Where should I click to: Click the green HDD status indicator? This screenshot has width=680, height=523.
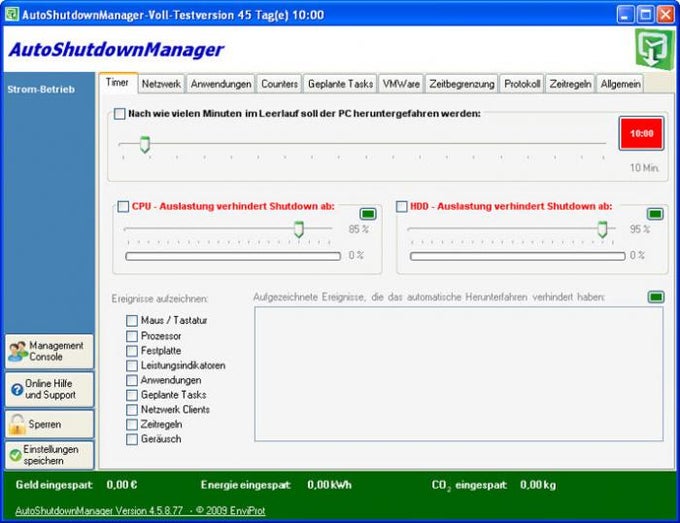point(655,214)
